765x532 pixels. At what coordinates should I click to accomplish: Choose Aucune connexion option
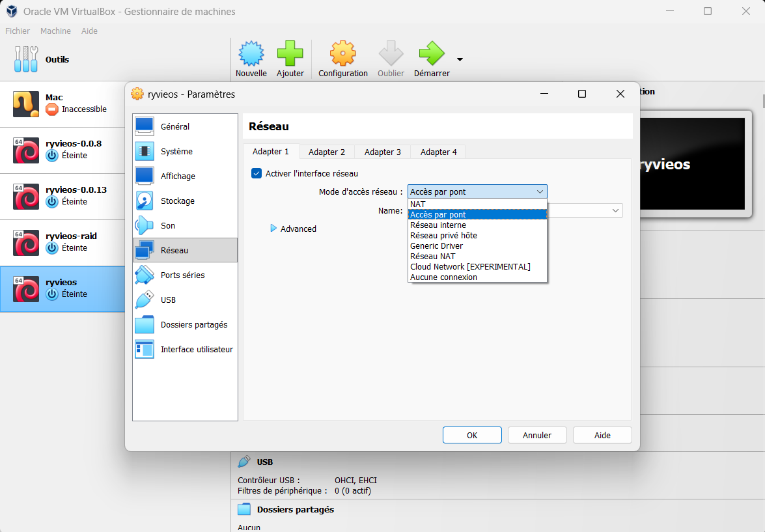[477, 277]
